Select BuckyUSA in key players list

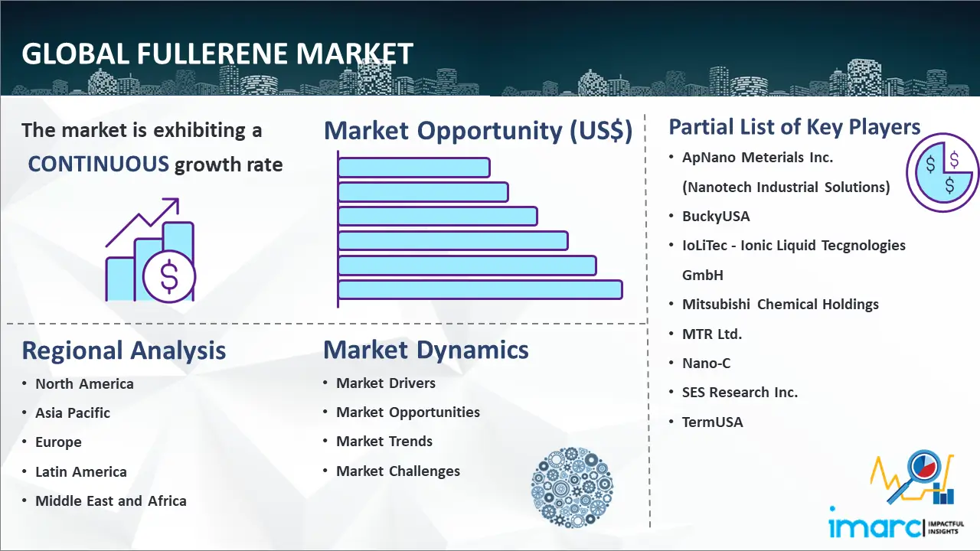click(x=716, y=217)
